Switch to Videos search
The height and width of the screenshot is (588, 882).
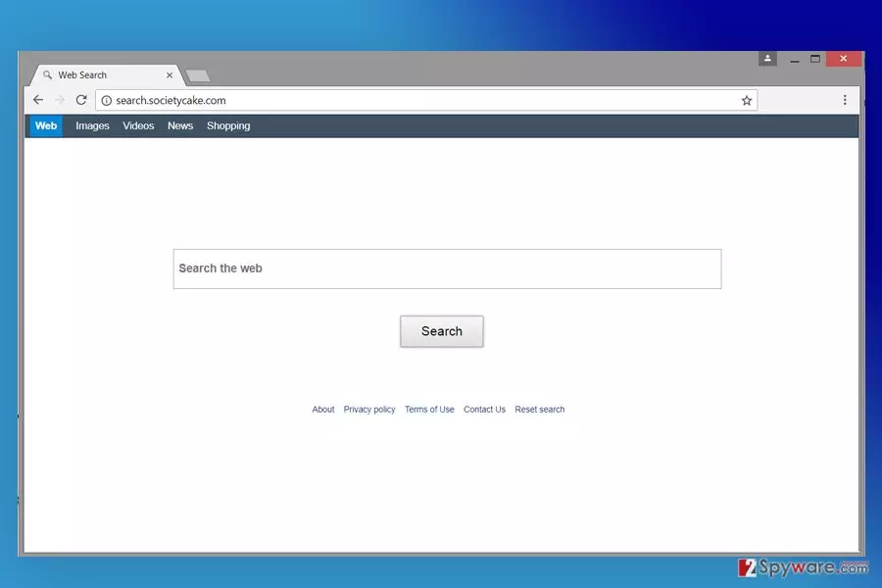pyautogui.click(x=138, y=126)
